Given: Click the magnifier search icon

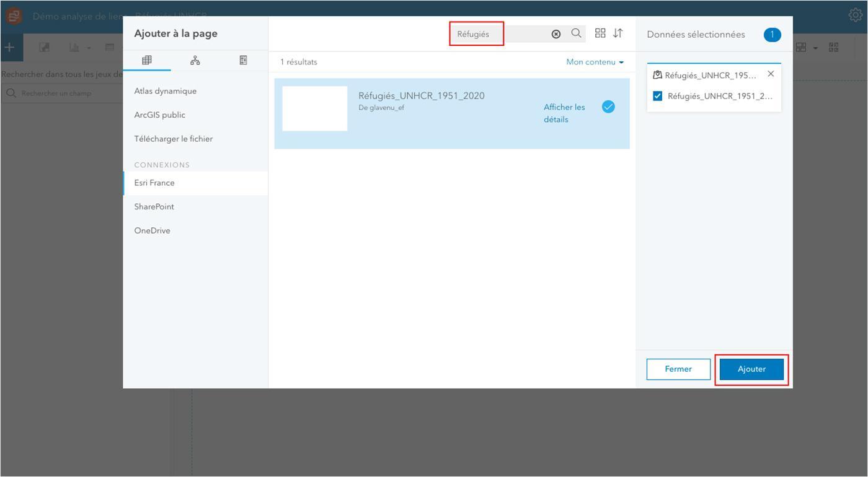Looking at the screenshot, I should click(576, 33).
